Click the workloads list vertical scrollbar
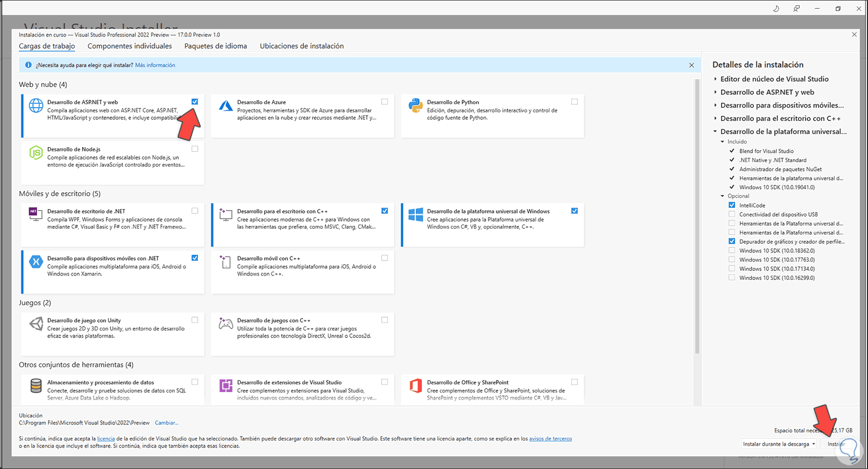The width and height of the screenshot is (868, 469). pos(697,217)
